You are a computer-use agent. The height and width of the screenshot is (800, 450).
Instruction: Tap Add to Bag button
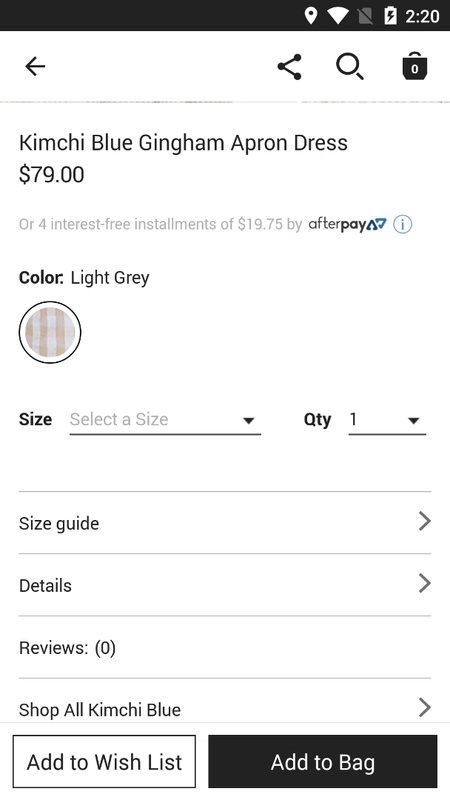click(x=322, y=762)
